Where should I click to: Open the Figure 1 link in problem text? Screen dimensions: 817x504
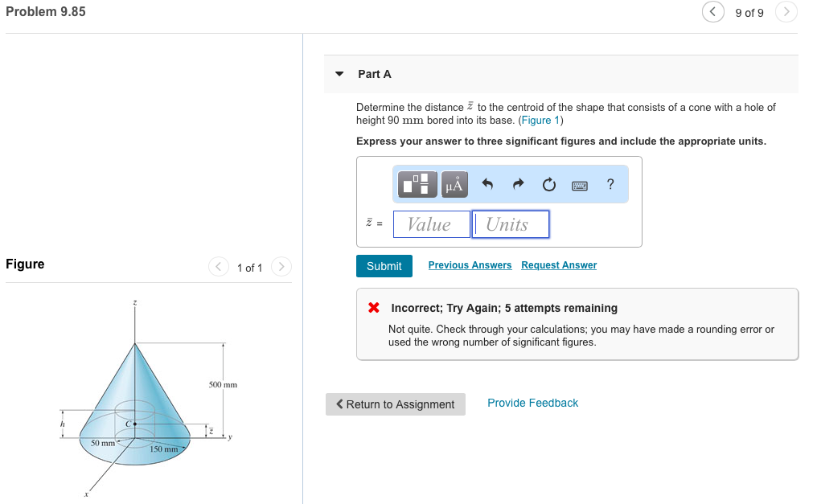[x=540, y=120]
